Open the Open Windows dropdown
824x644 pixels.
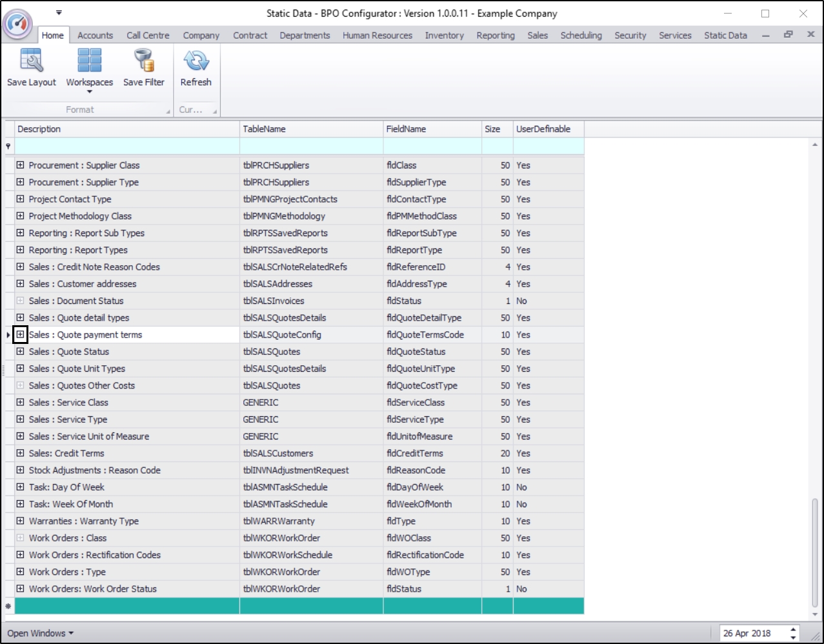tap(40, 633)
